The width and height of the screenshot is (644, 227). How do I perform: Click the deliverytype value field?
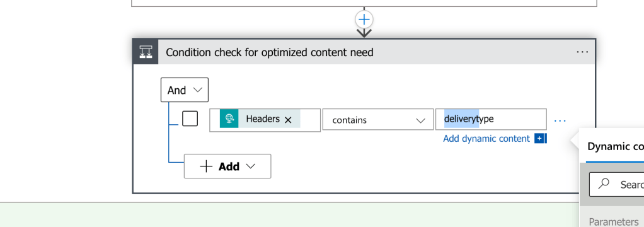(x=491, y=119)
